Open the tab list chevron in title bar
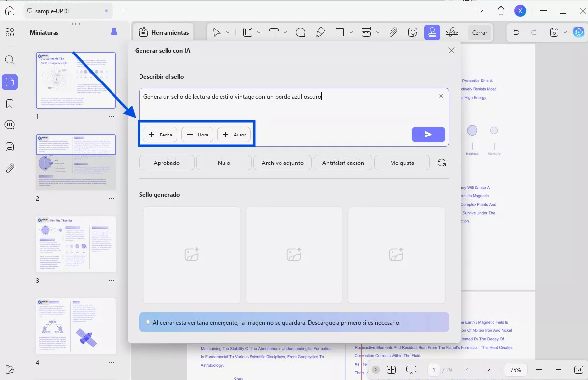588x380 pixels. (481, 11)
